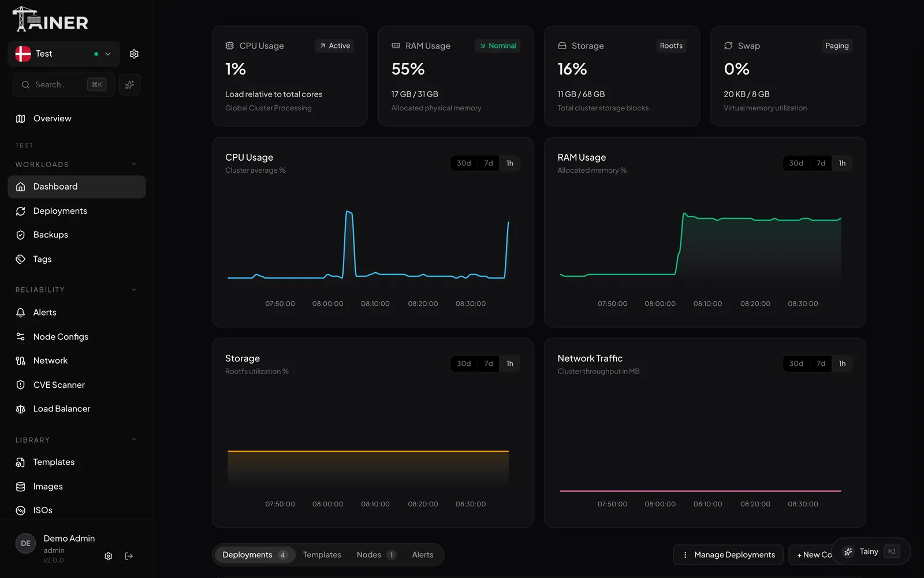
Task: Click the Alerts bell icon
Action: click(21, 313)
